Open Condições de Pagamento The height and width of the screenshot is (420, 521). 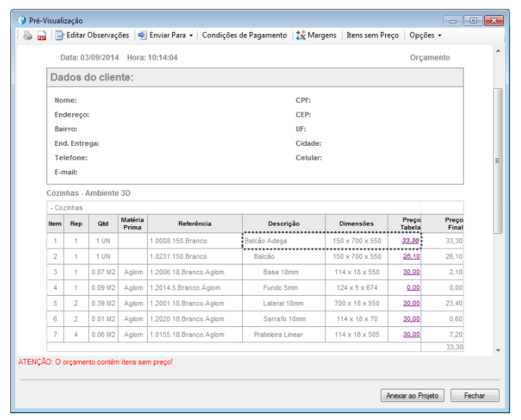pyautogui.click(x=244, y=35)
